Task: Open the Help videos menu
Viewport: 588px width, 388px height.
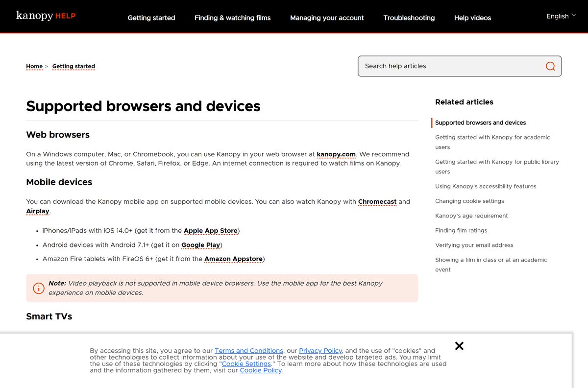Action: 472,18
